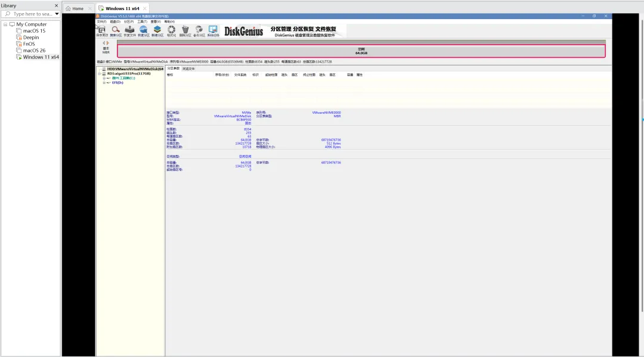Click the FnOS VM icon in Library

[x=19, y=44]
